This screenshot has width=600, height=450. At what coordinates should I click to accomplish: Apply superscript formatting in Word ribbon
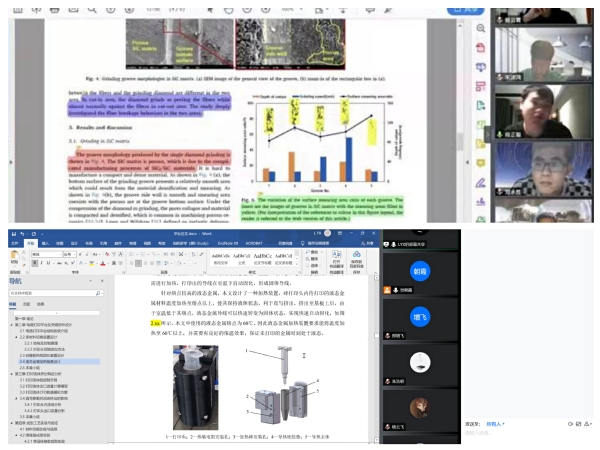pos(73,263)
